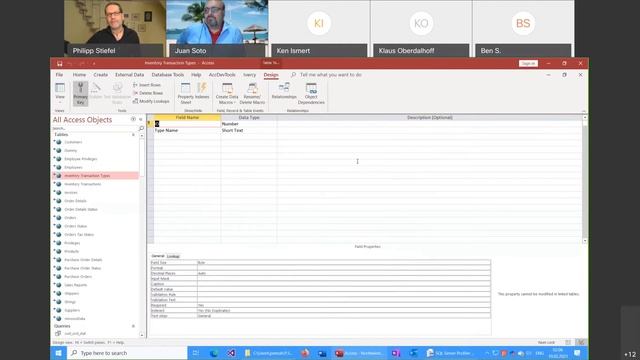The width and height of the screenshot is (640, 360).
Task: Click Modify Lookups in the ribbon
Action: (x=151, y=101)
